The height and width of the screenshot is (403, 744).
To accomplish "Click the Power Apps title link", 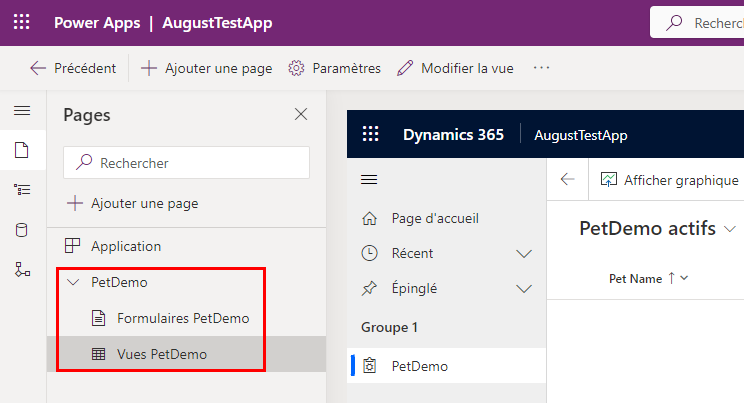I will [x=97, y=23].
